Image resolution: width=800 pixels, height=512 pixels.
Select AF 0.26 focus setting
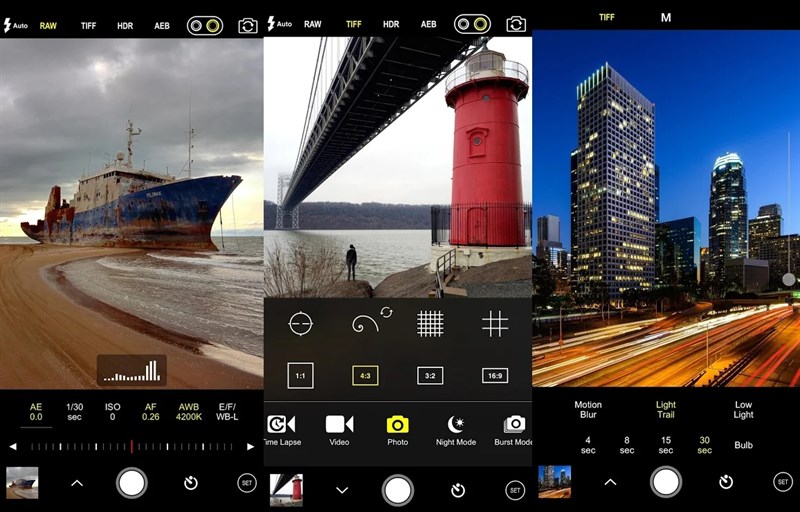(x=151, y=412)
